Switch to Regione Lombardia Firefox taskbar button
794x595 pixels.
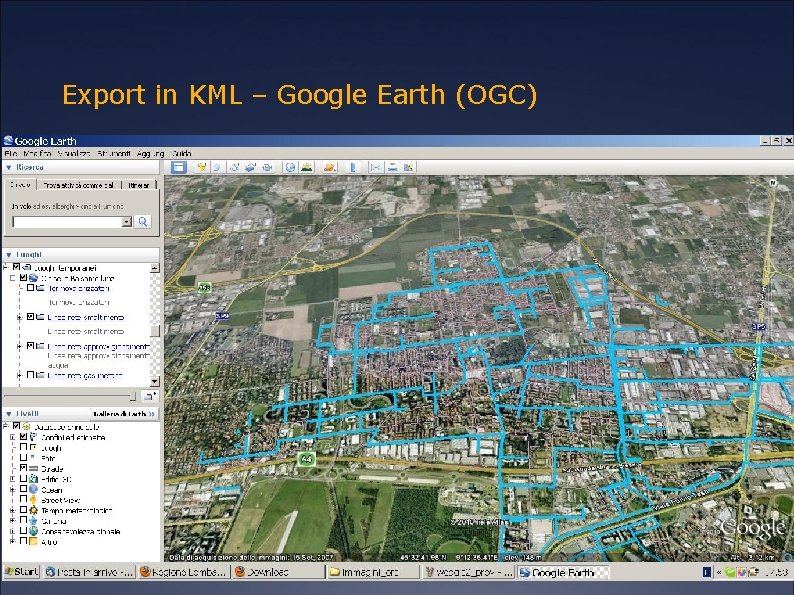click(x=183, y=572)
